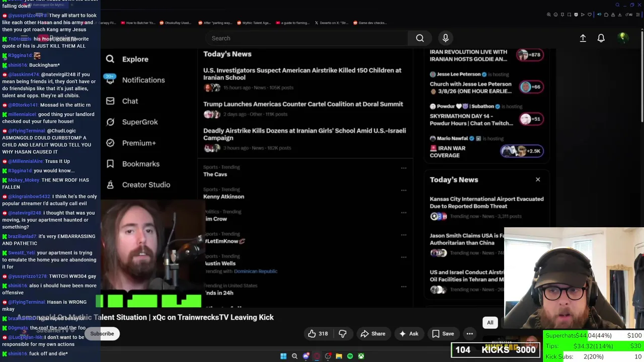Switch to 'Dexerto on X' browser tab
The height and width of the screenshot is (362, 644).
coord(331,23)
